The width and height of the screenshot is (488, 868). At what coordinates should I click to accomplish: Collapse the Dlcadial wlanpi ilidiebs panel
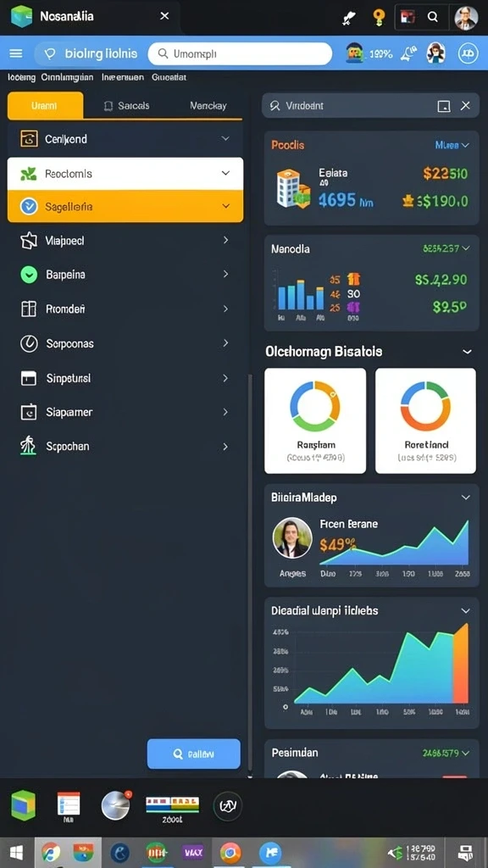point(466,610)
